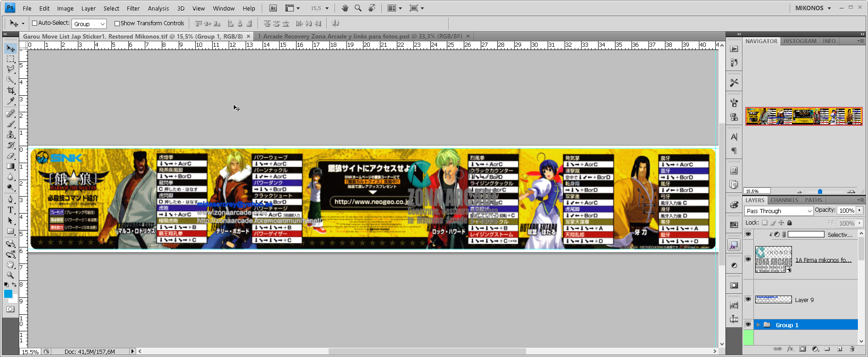This screenshot has width=868, height=357.
Task: Select the Brush tool
Action: click(x=11, y=124)
